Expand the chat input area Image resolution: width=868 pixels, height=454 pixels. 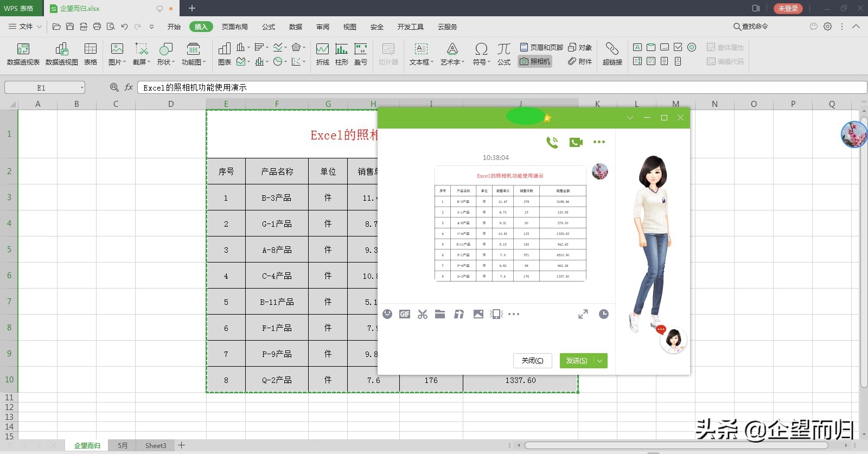coord(583,314)
